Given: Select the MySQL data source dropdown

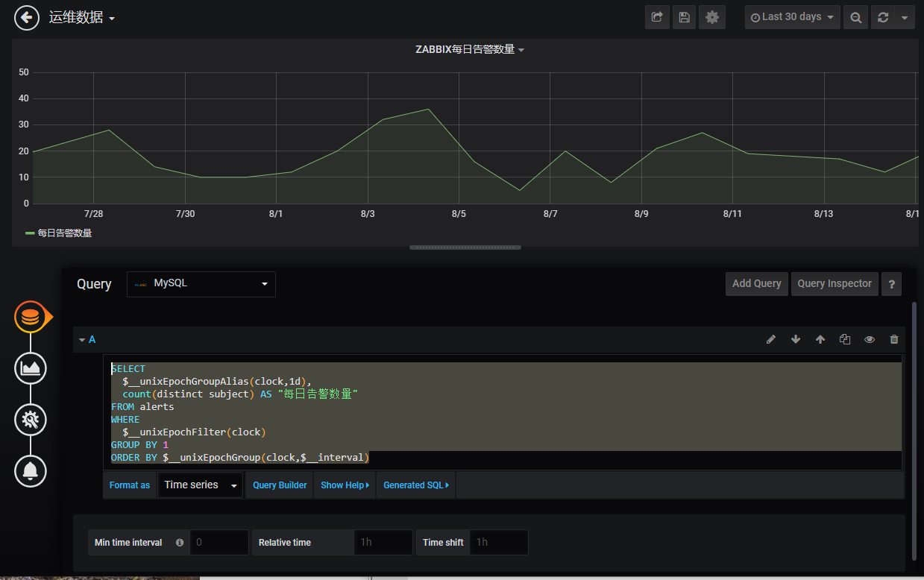Looking at the screenshot, I should (201, 284).
